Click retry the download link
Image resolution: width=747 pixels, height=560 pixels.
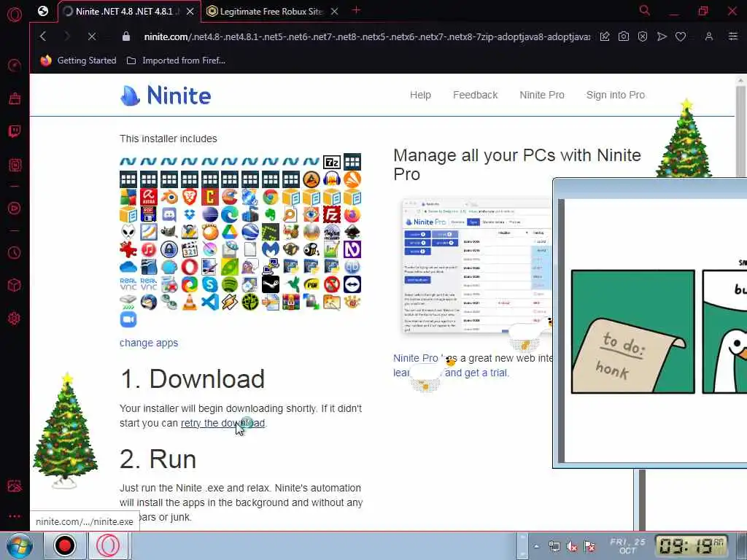pos(222,423)
